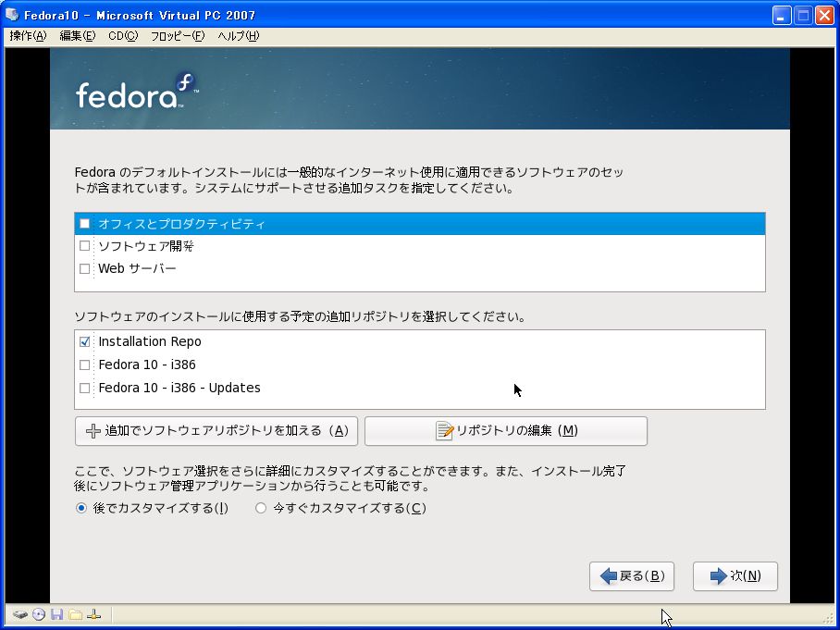The image size is (840, 630).
Task: Open the ヘルプ(H) menu
Action: pos(239,36)
